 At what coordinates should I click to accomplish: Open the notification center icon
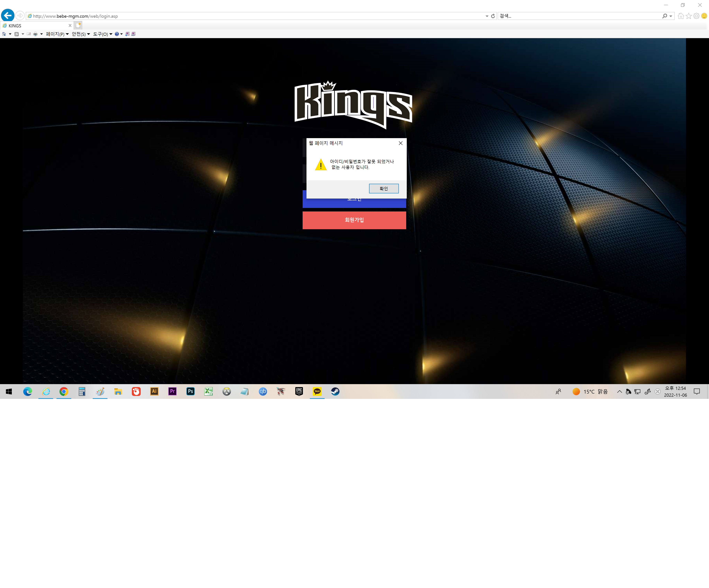[697, 392]
